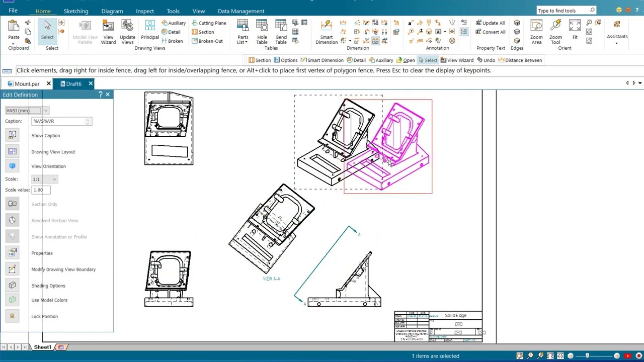Activate the Zoom Area tool
This screenshot has width=644, height=362.
pyautogui.click(x=536, y=32)
